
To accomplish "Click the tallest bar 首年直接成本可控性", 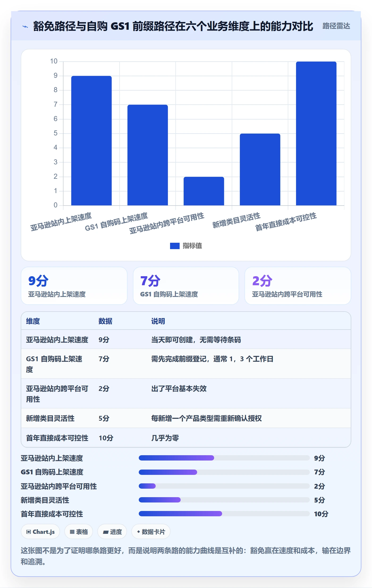I will click(316, 133).
